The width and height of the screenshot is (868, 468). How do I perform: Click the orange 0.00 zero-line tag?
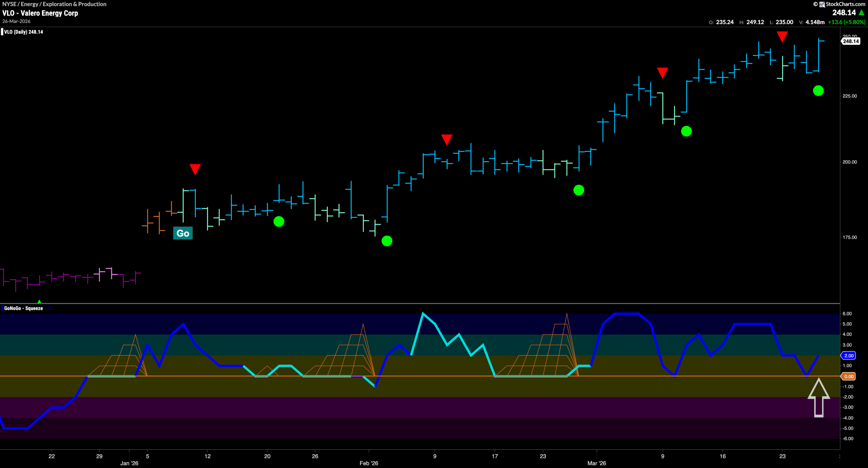pos(848,376)
